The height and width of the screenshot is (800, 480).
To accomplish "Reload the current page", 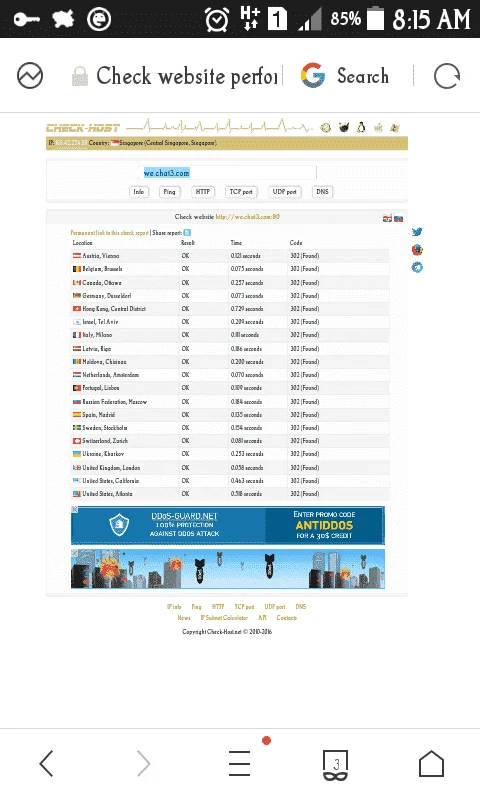I will point(447,76).
